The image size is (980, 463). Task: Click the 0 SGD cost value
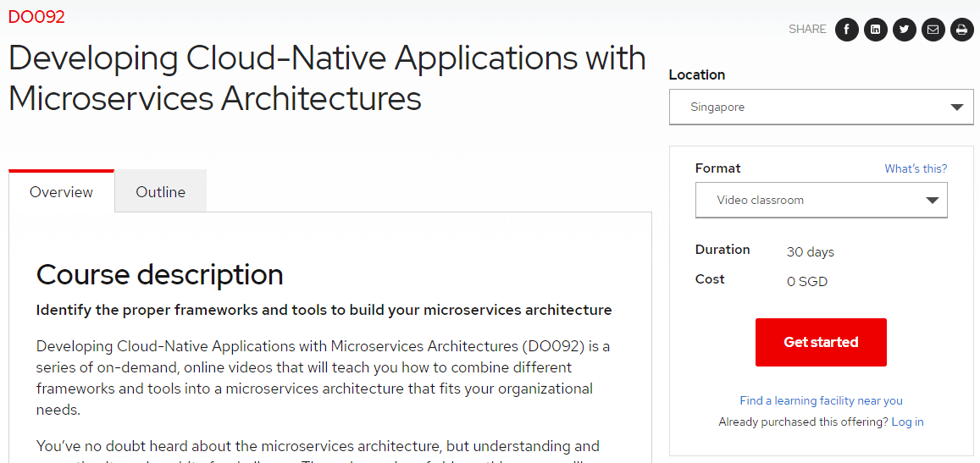(806, 282)
